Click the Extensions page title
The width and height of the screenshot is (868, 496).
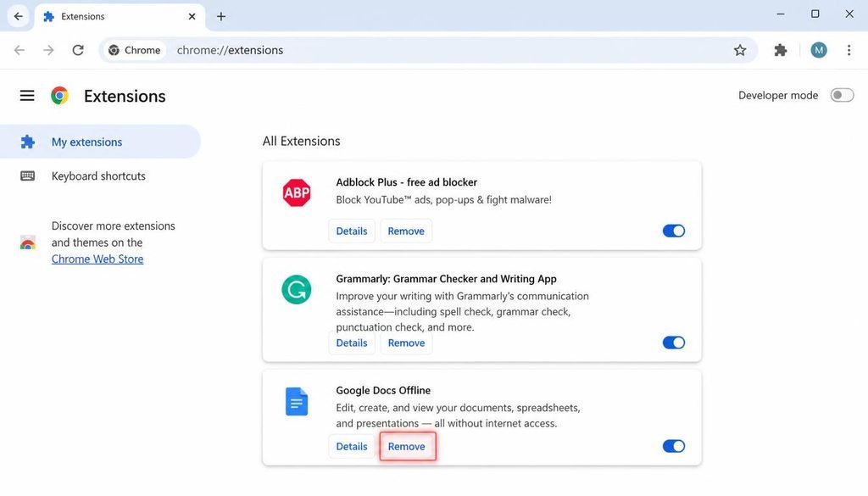tap(125, 97)
